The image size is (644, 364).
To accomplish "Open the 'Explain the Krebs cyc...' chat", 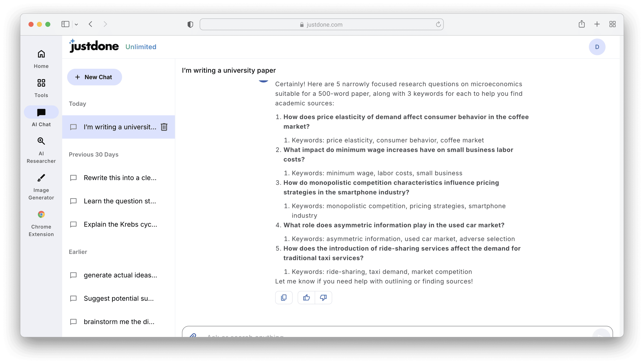I will click(120, 224).
